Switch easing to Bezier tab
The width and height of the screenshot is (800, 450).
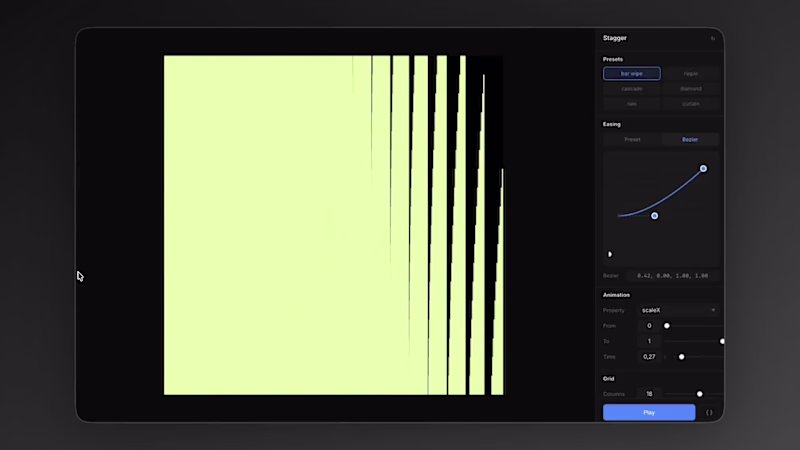point(690,139)
